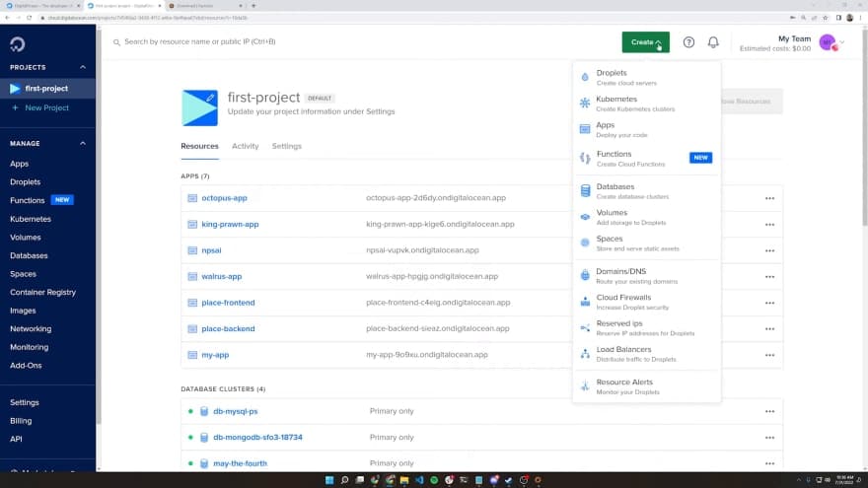The image size is (868, 488).
Task: Open File Explorer from the taskbar
Action: click(404, 480)
